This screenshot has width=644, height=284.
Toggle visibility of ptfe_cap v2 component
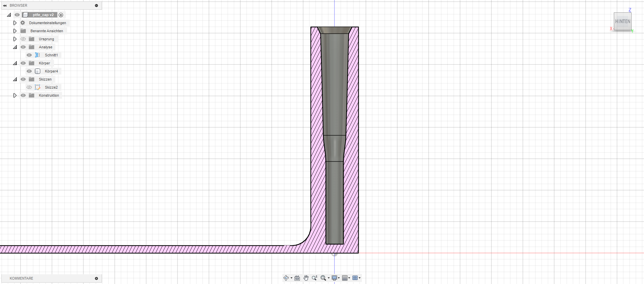(17, 15)
